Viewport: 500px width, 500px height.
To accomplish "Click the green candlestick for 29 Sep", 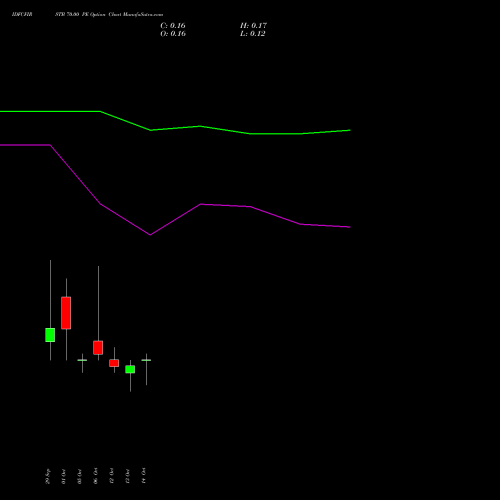I will [50, 335].
